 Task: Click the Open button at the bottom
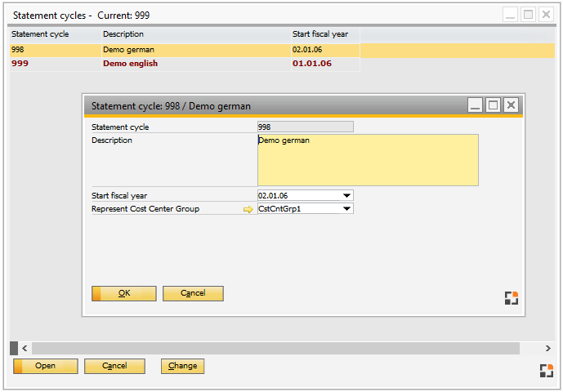pyautogui.click(x=46, y=366)
